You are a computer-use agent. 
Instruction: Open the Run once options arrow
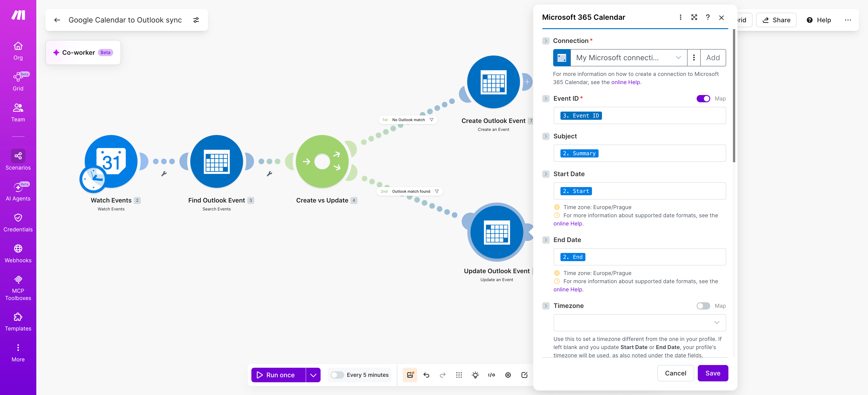[313, 375]
